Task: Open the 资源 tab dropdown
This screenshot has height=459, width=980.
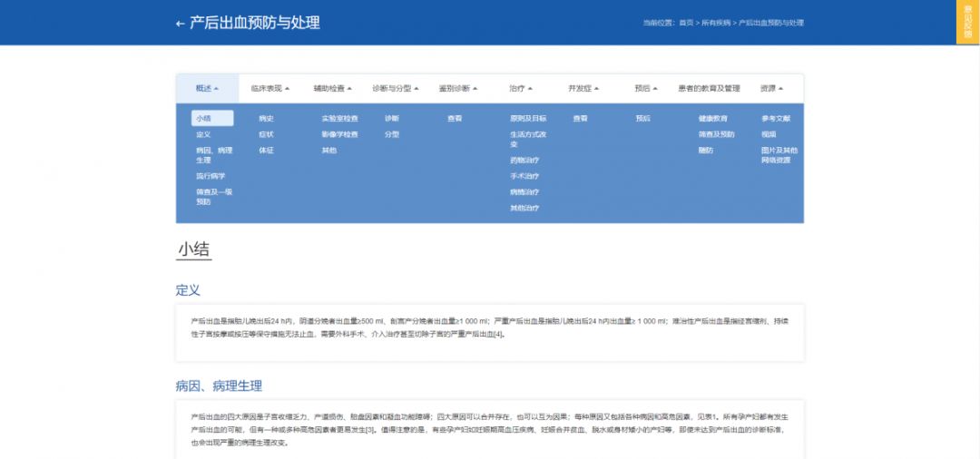Action: [x=772, y=89]
